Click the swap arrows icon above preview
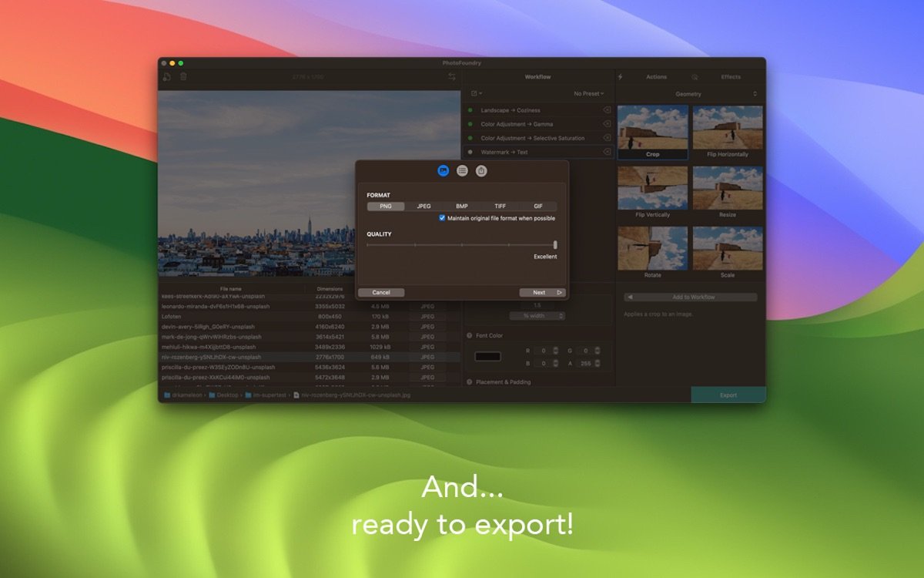This screenshot has width=924, height=578. coord(452,76)
